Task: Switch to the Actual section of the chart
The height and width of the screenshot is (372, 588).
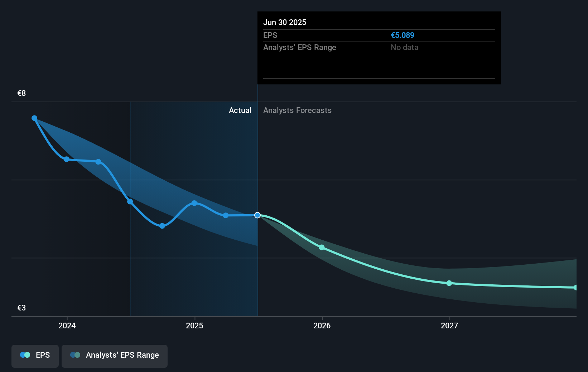Action: (x=240, y=110)
